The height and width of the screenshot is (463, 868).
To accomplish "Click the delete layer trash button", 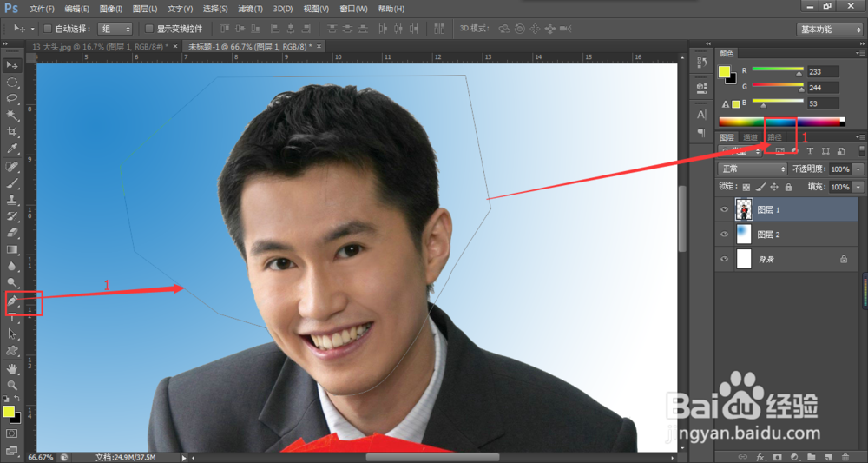I will (845, 457).
